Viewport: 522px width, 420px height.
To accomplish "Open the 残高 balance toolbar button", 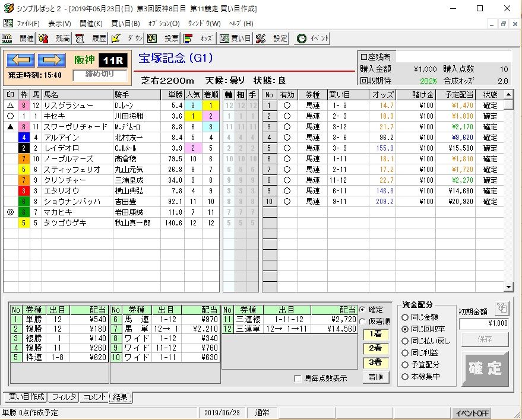I will (x=53, y=39).
